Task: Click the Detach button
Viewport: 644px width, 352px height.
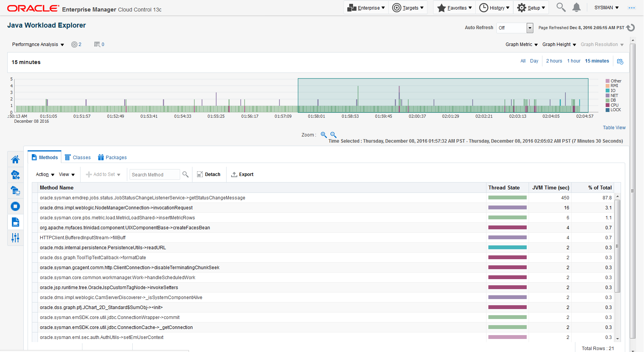Action: (209, 174)
